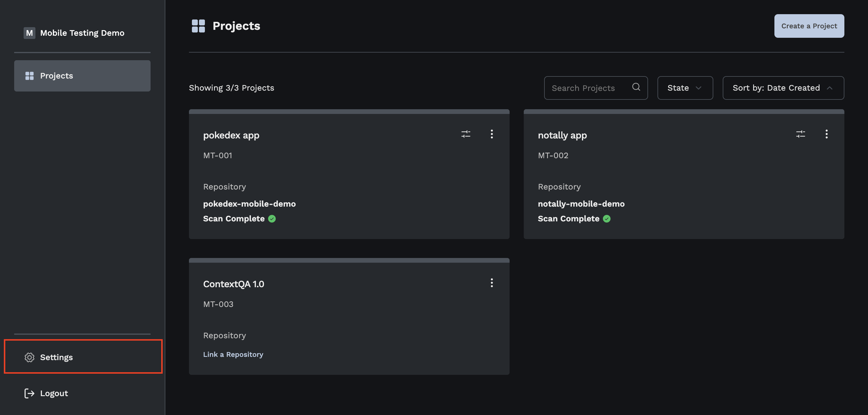Viewport: 868px width, 415px height.
Task: Click the M workspace avatar icon
Action: click(x=29, y=33)
